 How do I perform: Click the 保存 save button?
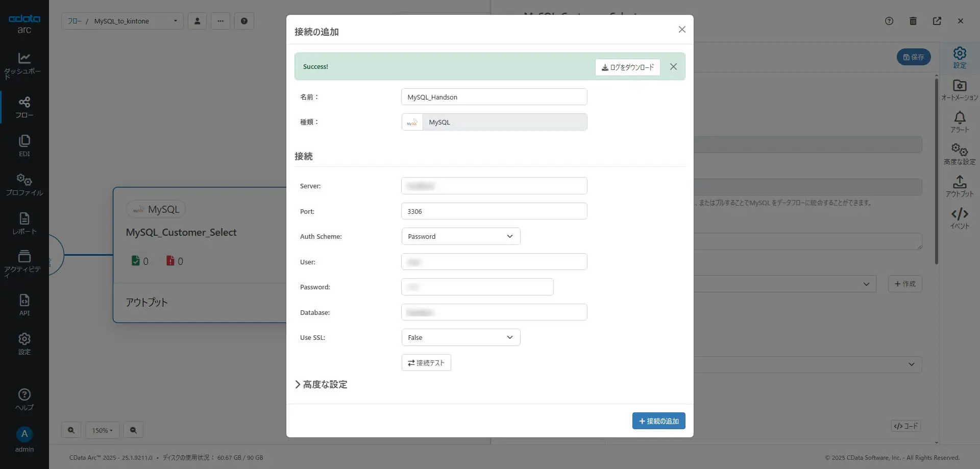pos(914,57)
